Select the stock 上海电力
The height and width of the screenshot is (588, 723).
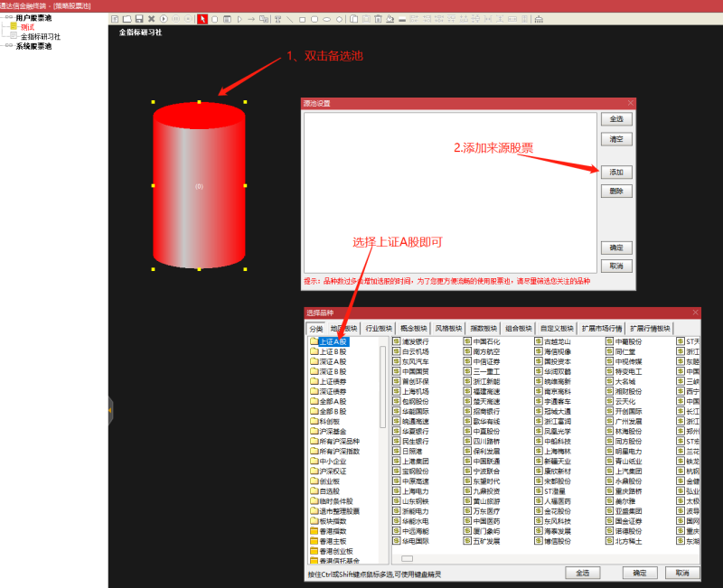coord(411,491)
